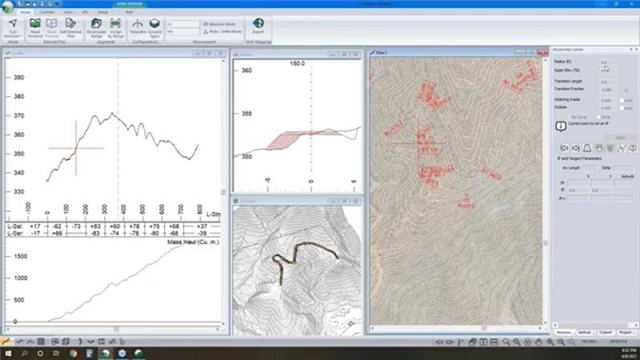640x360 pixels.
Task: Enable the Widening Inside Auto checkbox
Action: point(622,100)
